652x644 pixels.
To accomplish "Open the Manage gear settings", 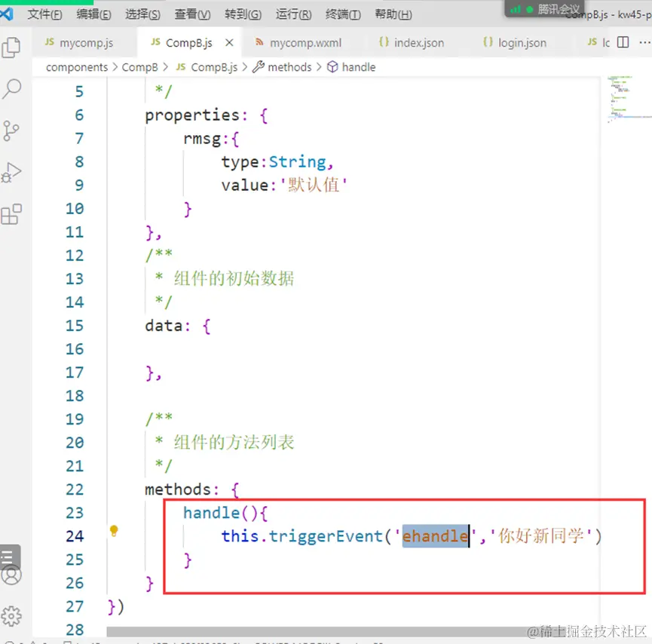I will pyautogui.click(x=11, y=616).
